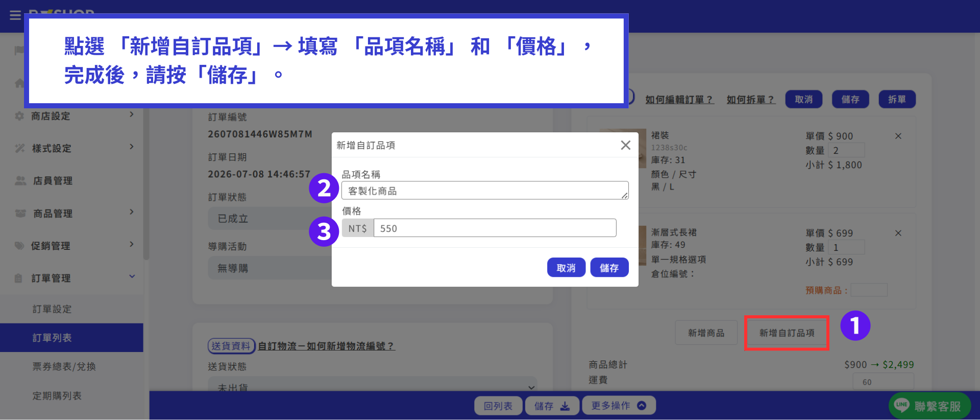Click the 新增自訂品項 button
980x420 pixels.
[787, 333]
